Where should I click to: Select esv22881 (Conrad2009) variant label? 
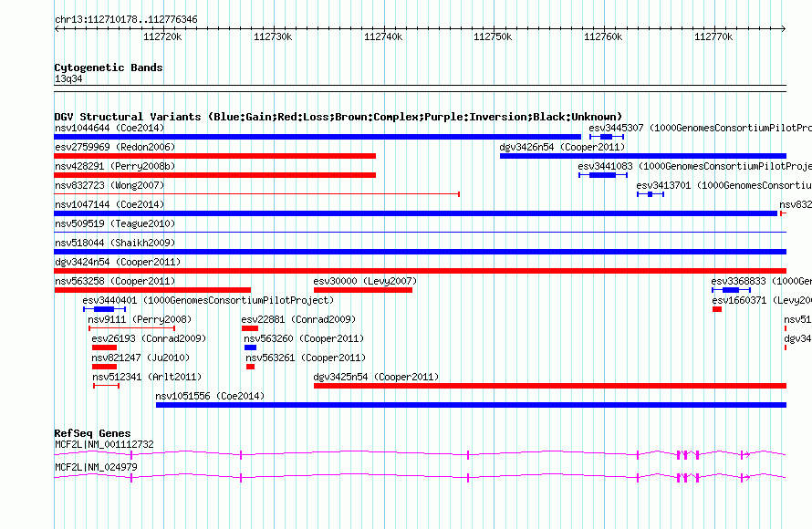tap(299, 319)
